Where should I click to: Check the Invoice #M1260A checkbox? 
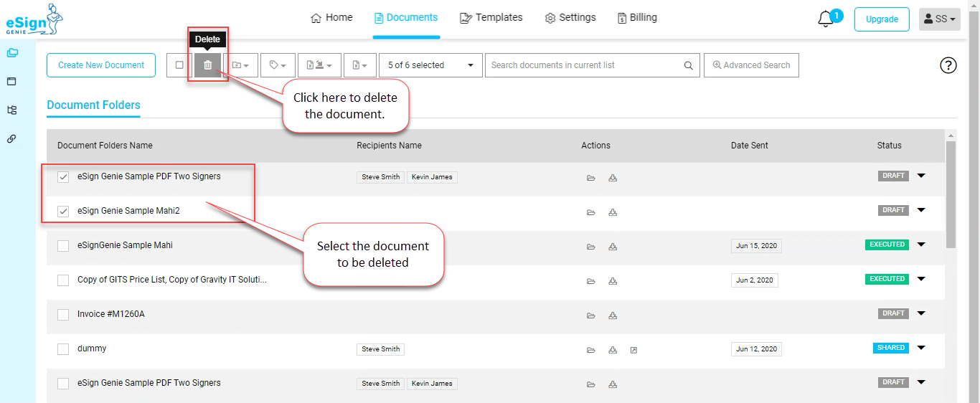[x=63, y=315]
